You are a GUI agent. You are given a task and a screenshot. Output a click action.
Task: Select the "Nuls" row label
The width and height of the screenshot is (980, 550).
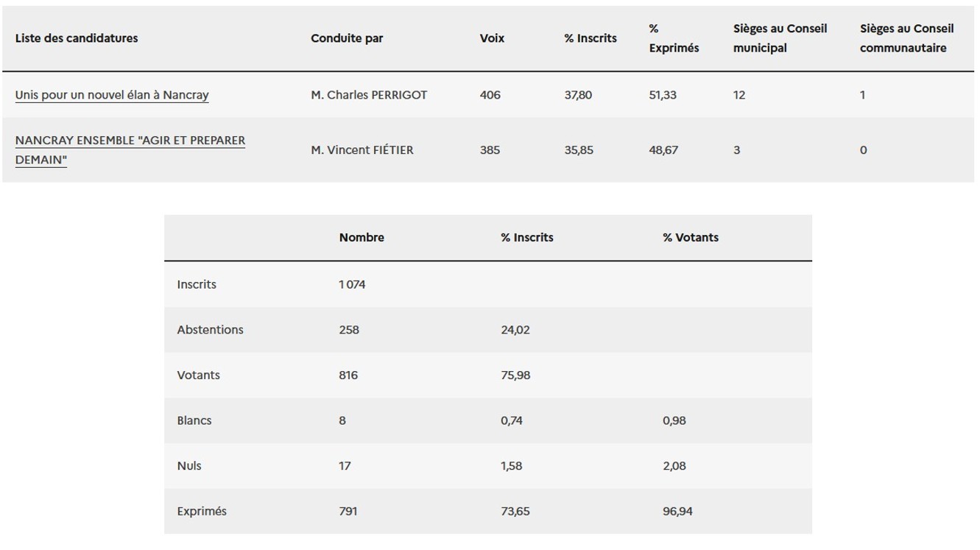point(189,466)
